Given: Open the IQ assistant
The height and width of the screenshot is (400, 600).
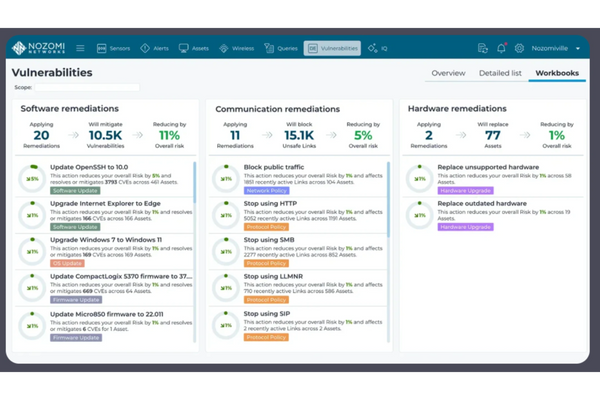Looking at the screenshot, I should [x=378, y=48].
